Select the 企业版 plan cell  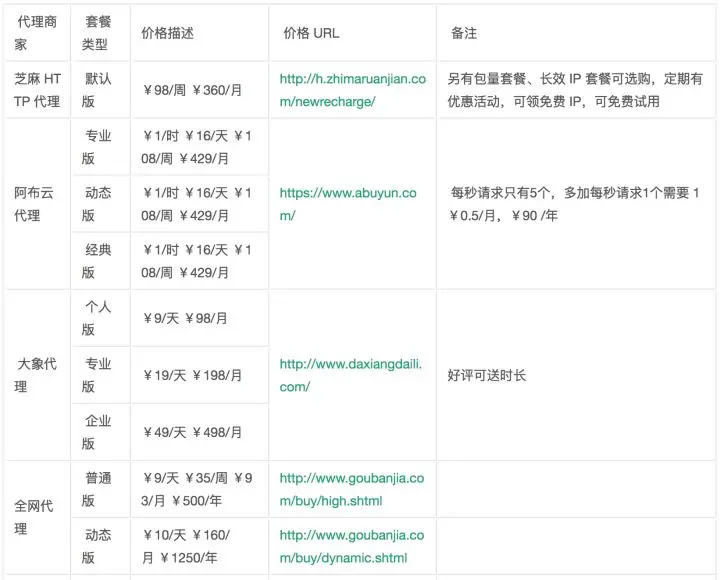click(101, 432)
